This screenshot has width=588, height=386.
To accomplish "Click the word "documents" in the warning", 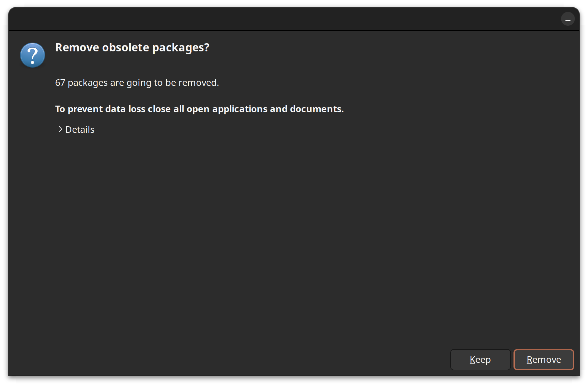I will click(x=316, y=109).
